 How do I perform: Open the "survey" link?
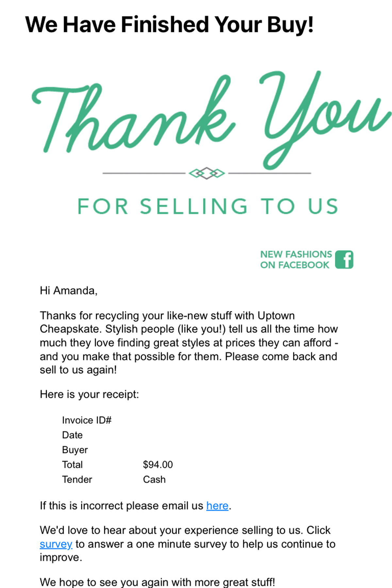56,544
